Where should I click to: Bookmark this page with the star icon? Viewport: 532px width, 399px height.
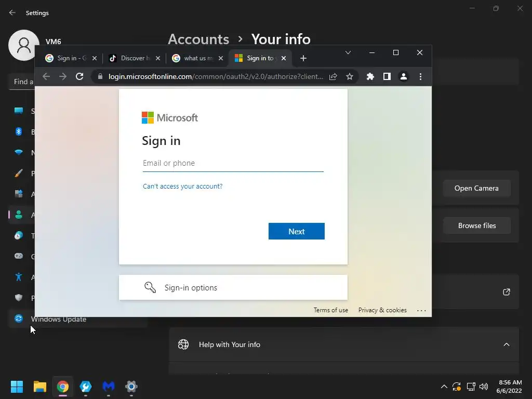pos(350,77)
